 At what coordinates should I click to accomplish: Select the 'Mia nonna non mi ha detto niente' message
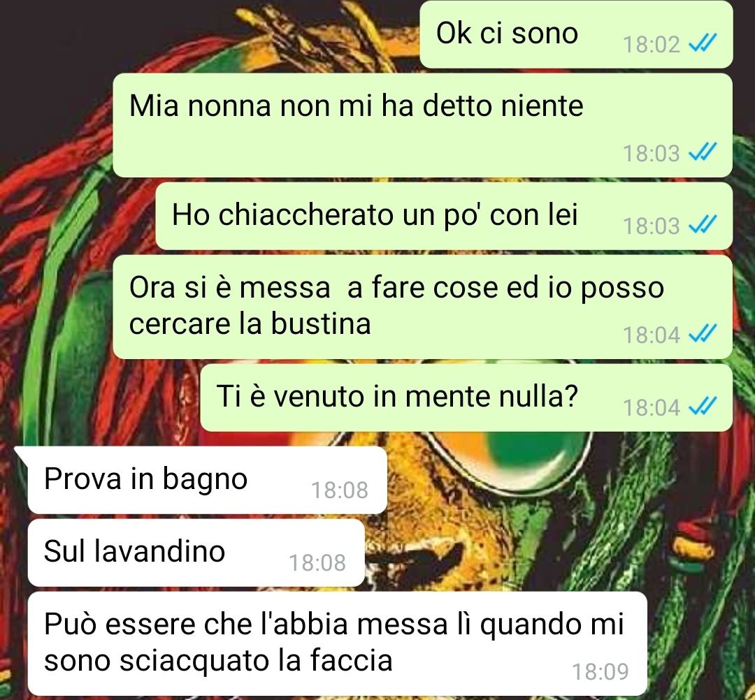423,125
